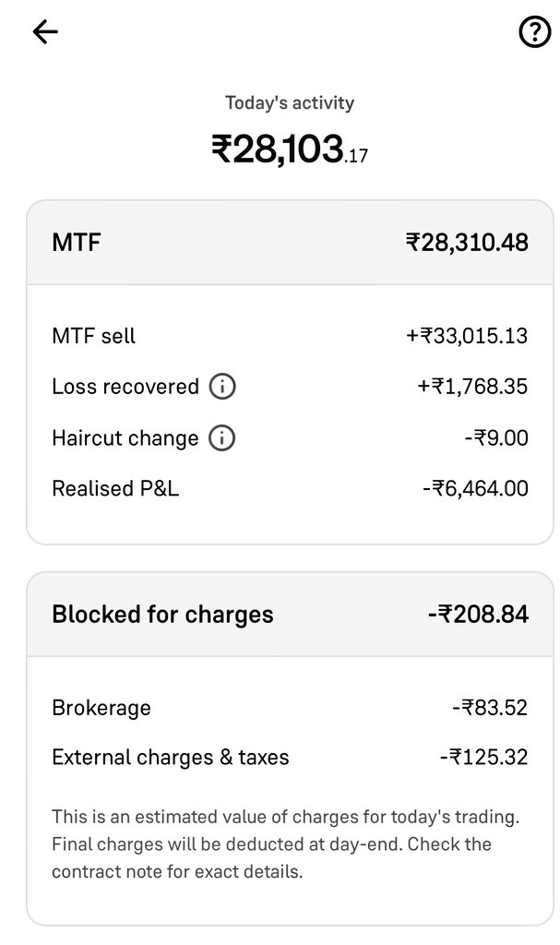Viewport: 560px width, 945px height.
Task: Click the Haircut change label
Action: (x=125, y=438)
